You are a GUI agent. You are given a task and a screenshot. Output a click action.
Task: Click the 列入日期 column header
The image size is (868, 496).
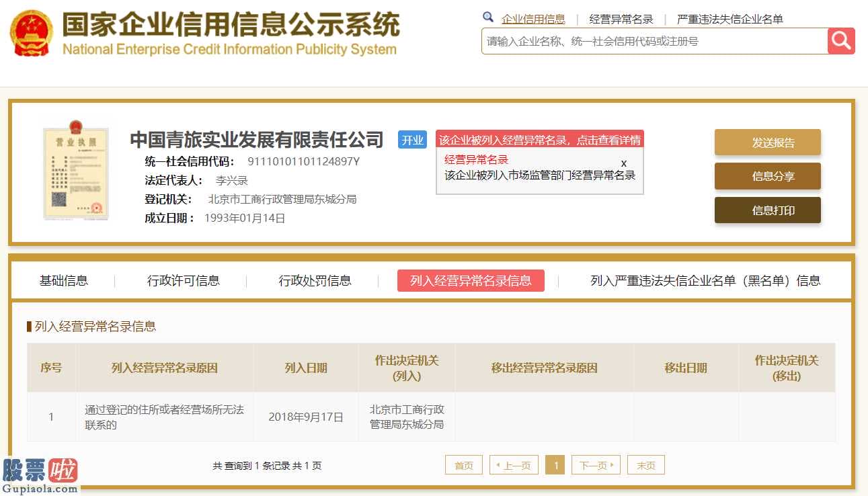[306, 368]
